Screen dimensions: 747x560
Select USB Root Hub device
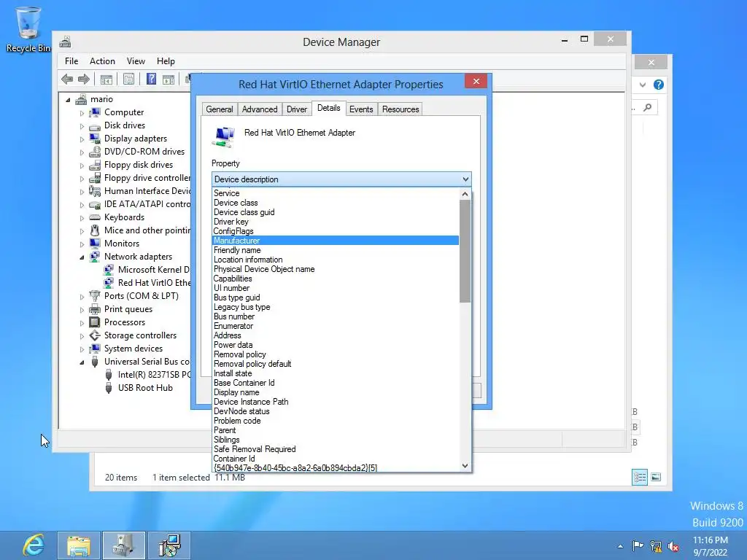coord(145,388)
